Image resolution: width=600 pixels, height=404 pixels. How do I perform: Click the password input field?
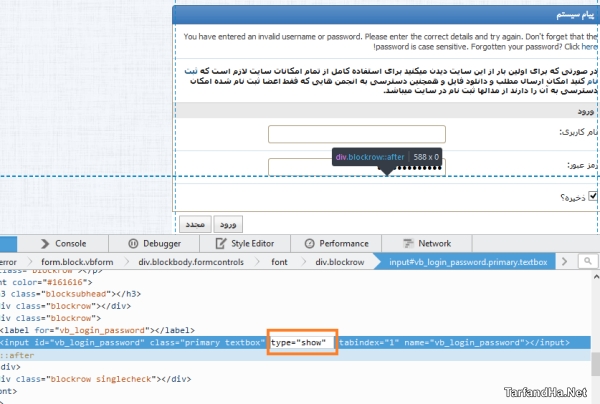coord(357,168)
